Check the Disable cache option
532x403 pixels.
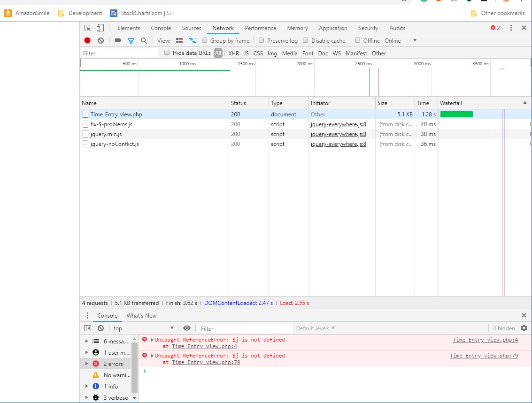click(x=305, y=40)
